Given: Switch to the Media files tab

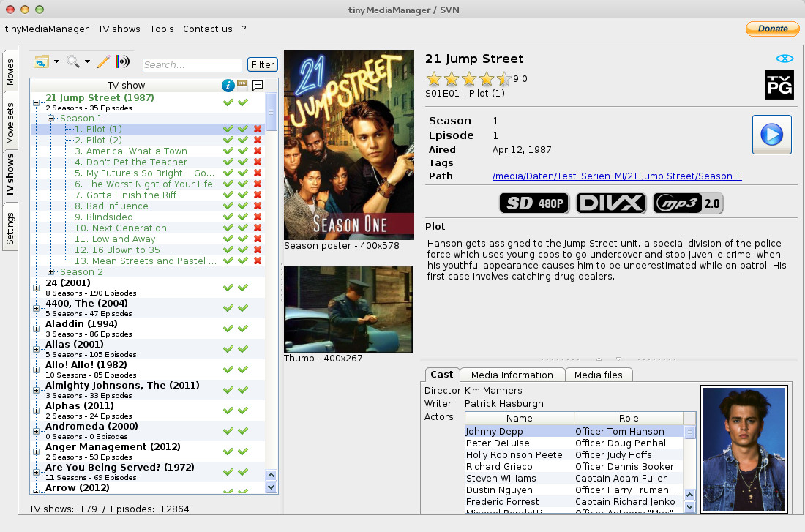Looking at the screenshot, I should pyautogui.click(x=598, y=375).
